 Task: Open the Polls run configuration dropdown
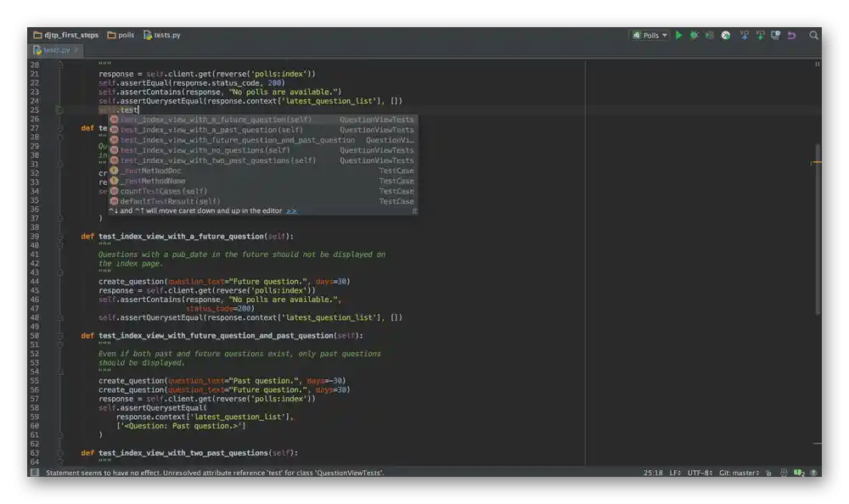click(x=649, y=35)
